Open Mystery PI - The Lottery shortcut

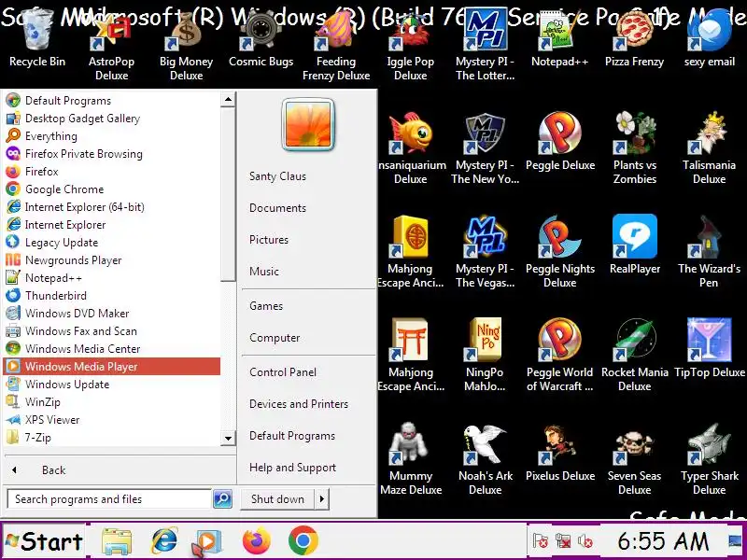click(x=485, y=45)
